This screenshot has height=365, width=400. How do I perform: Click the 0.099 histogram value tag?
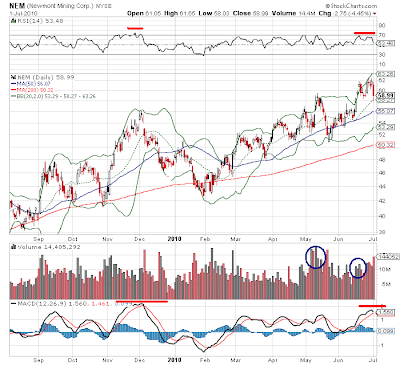386,331
